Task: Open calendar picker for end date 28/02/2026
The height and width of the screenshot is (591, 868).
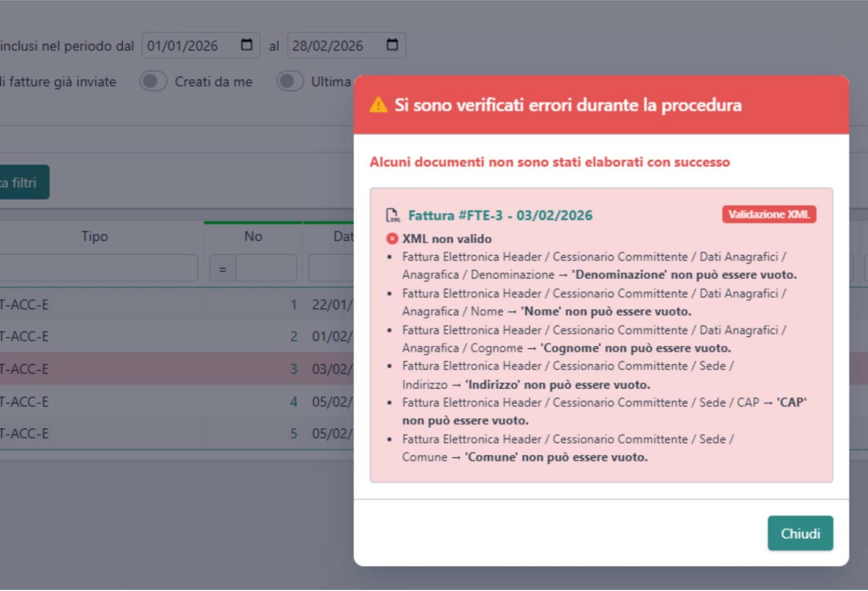Action: pyautogui.click(x=392, y=45)
